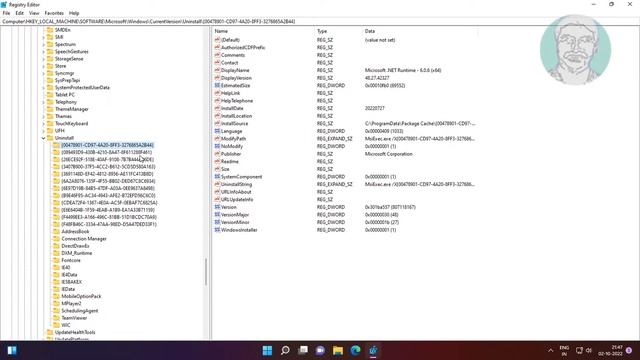The image size is (640, 360).
Task: Click the Publisher string value icon
Action: pyautogui.click(x=217, y=154)
